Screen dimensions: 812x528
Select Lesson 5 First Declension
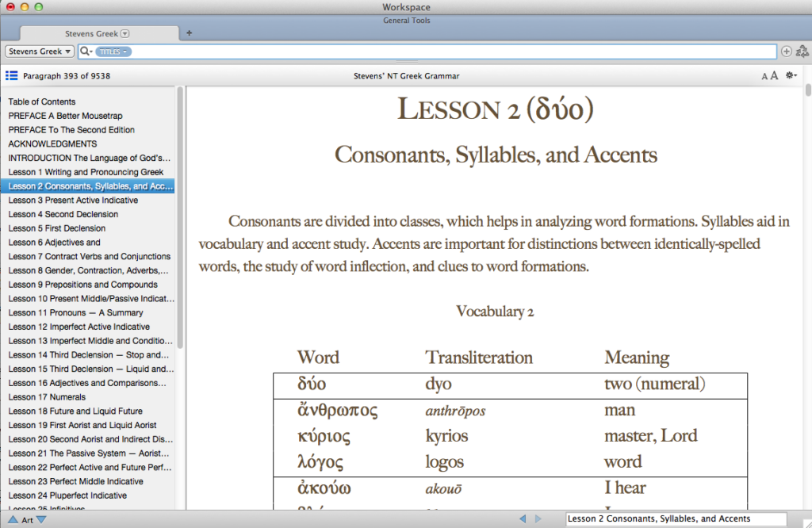87,228
